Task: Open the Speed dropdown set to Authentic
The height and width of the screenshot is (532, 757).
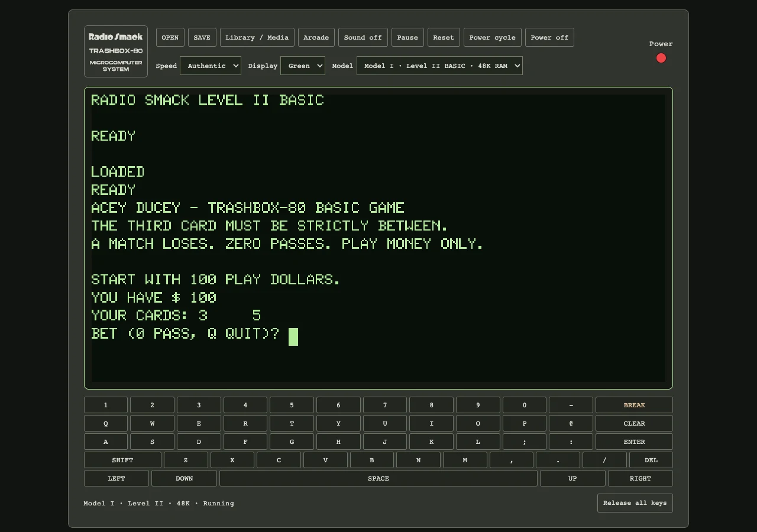Action: click(211, 66)
